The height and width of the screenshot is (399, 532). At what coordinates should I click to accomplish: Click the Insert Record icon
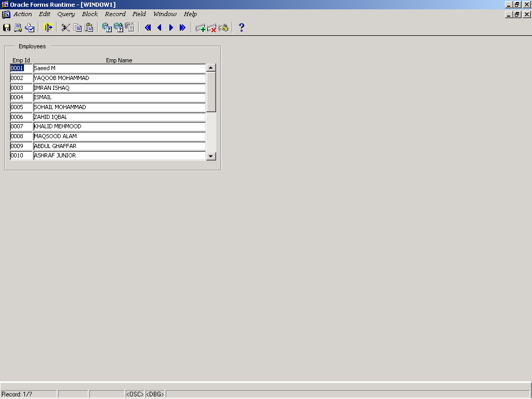point(200,28)
